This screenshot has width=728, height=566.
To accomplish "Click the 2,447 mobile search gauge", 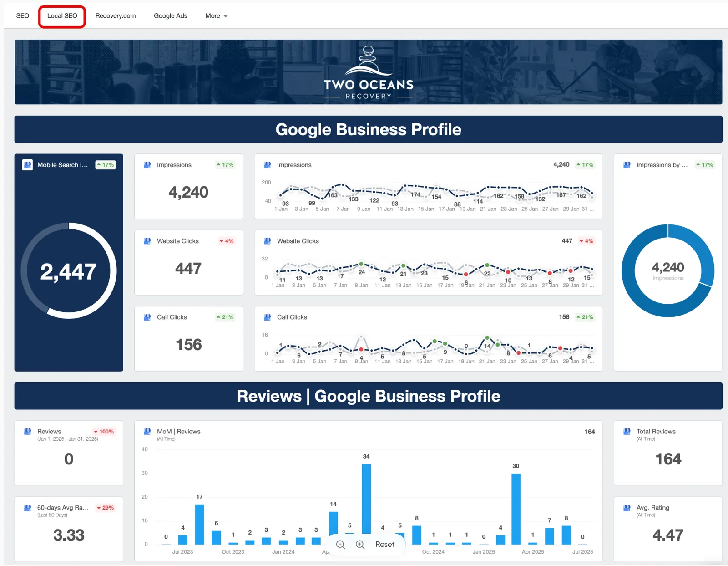I will point(69,271).
